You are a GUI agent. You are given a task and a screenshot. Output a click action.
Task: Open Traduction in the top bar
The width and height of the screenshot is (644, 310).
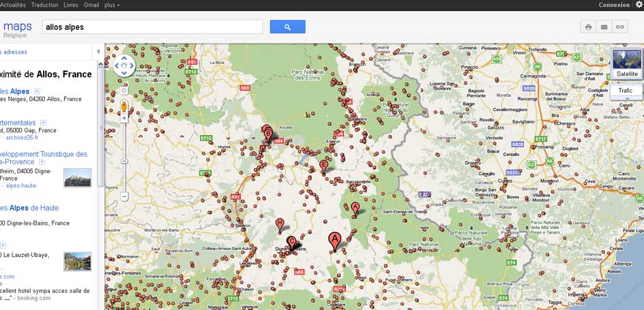point(45,5)
